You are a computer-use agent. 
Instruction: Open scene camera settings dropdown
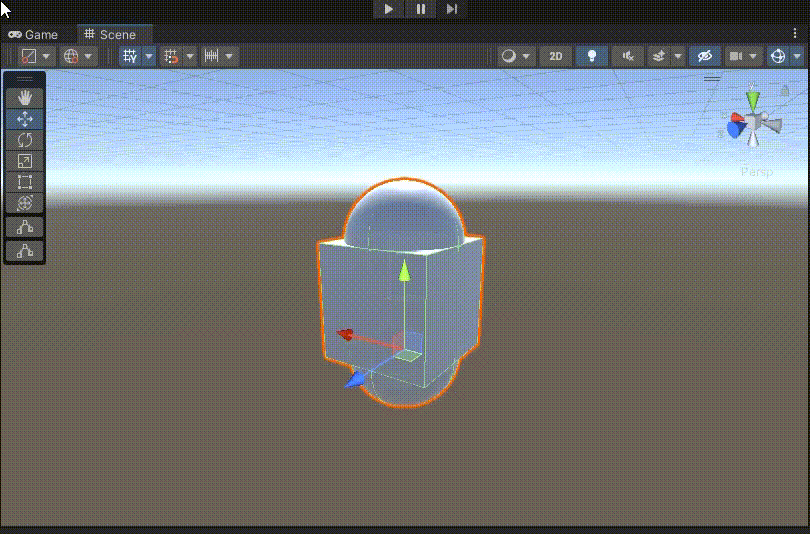pos(753,56)
